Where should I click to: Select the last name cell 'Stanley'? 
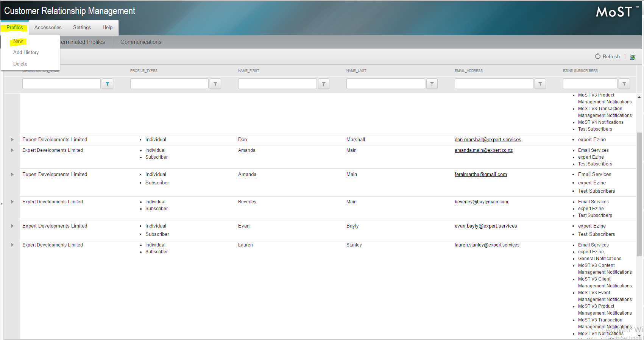click(x=354, y=245)
